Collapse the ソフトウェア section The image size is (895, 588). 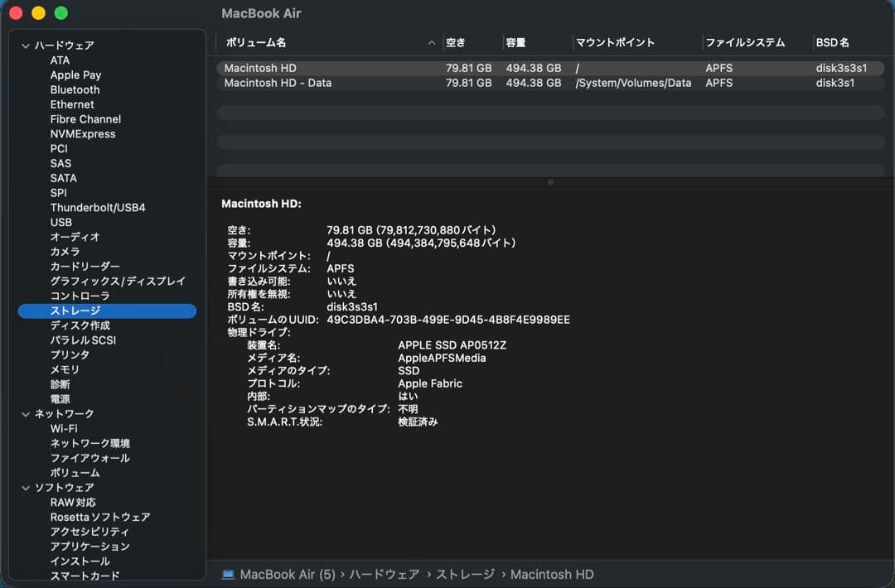pos(25,487)
